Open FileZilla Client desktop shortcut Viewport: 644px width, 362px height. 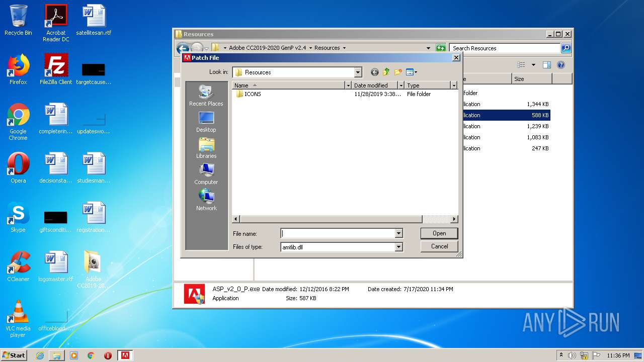(56, 69)
